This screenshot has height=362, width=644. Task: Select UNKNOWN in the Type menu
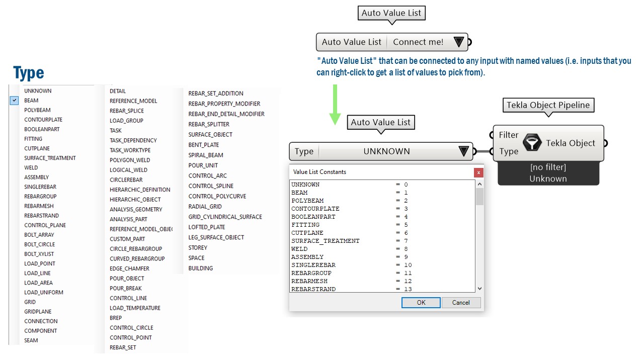click(38, 91)
